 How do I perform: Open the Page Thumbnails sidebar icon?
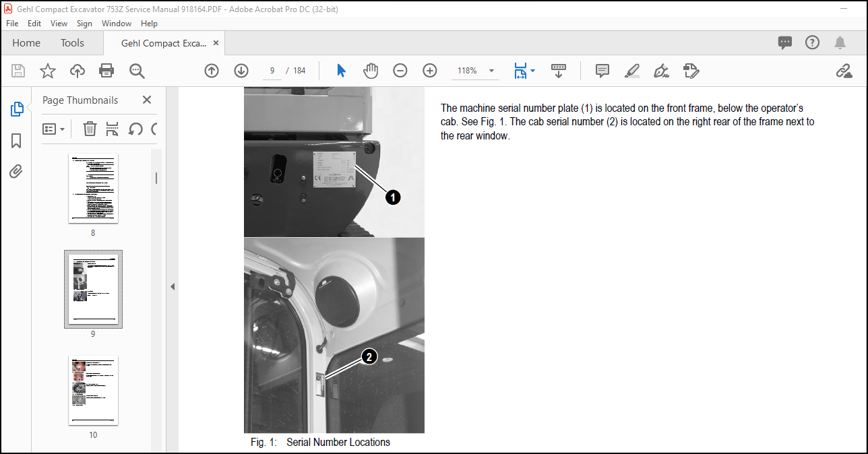[17, 109]
